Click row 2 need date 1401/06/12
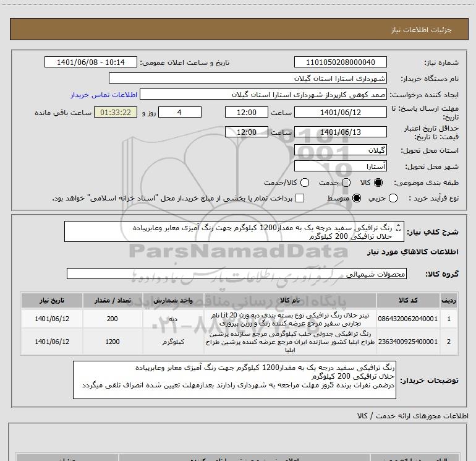476x461 pixels. click(x=52, y=342)
